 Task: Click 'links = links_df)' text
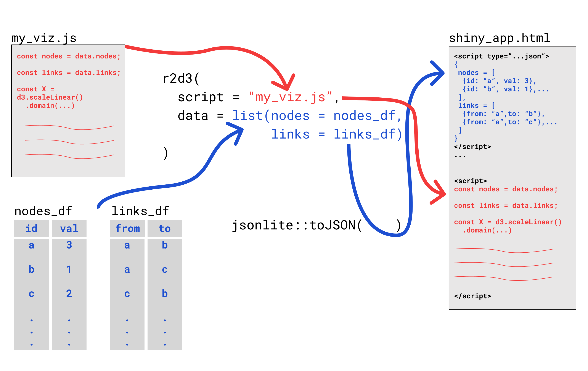pos(337,134)
